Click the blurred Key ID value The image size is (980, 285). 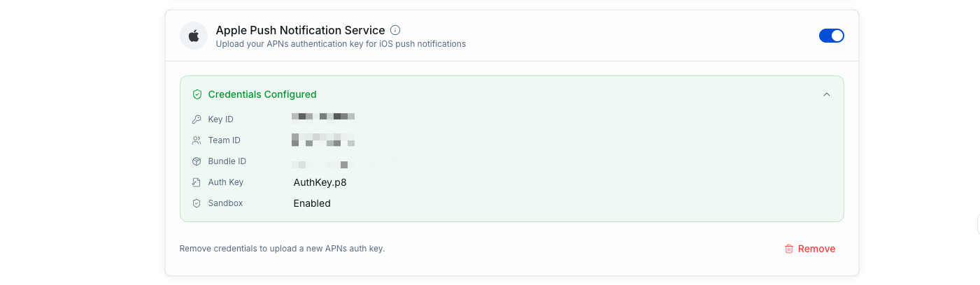[323, 116]
